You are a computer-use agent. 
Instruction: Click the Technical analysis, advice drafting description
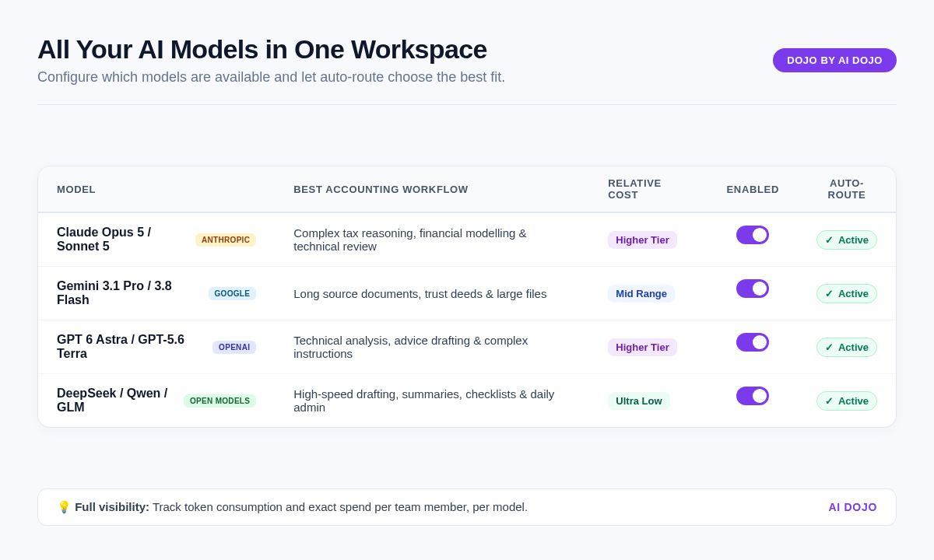coord(411,347)
